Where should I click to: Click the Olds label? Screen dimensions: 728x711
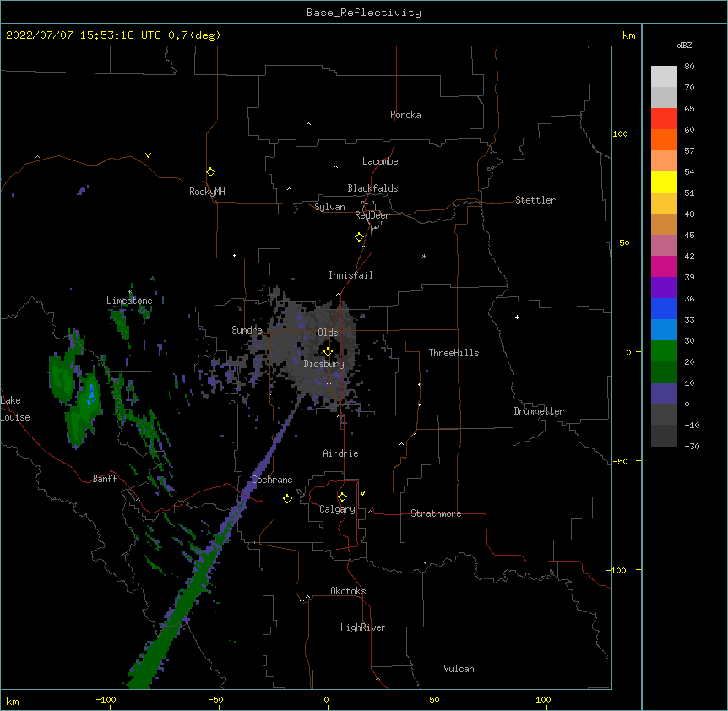tap(328, 333)
